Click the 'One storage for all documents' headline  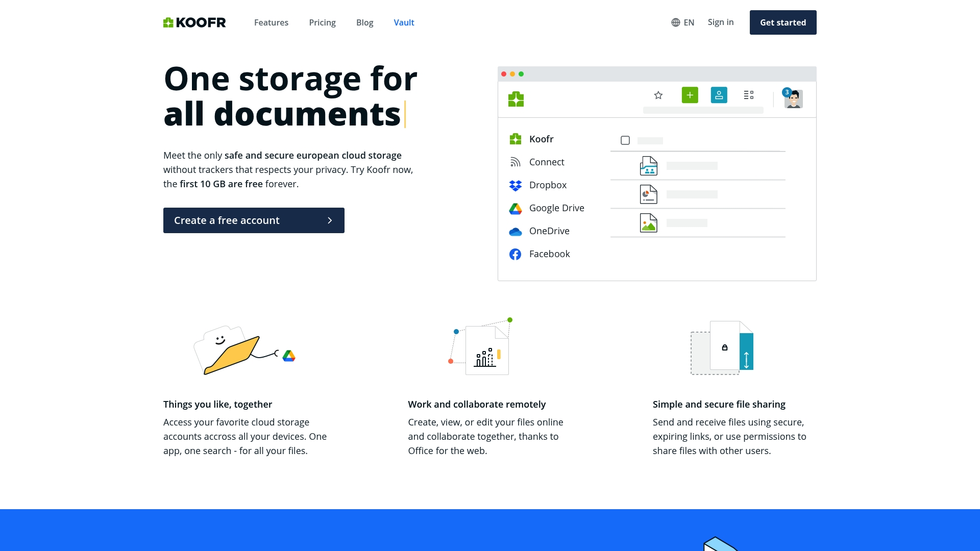(290, 96)
